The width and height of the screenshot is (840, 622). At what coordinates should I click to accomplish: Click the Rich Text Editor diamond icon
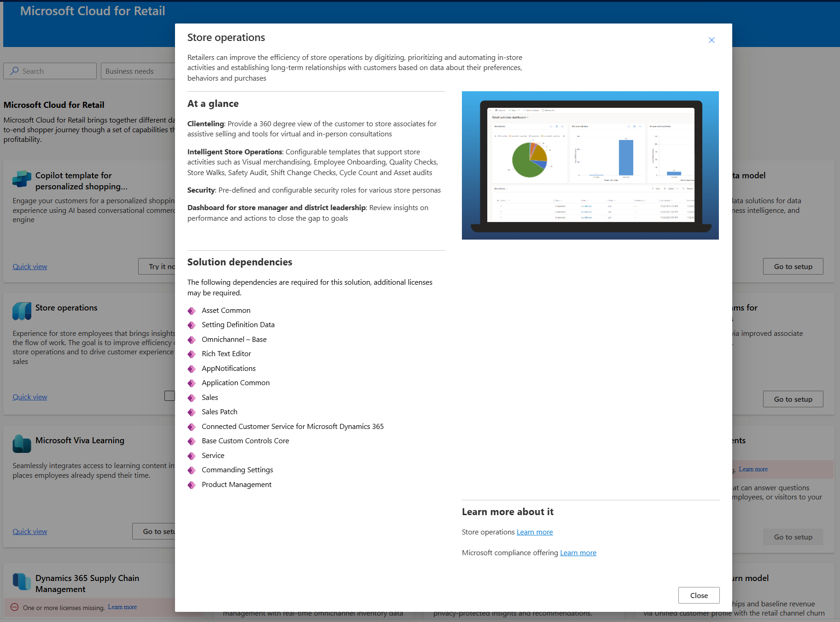(192, 354)
